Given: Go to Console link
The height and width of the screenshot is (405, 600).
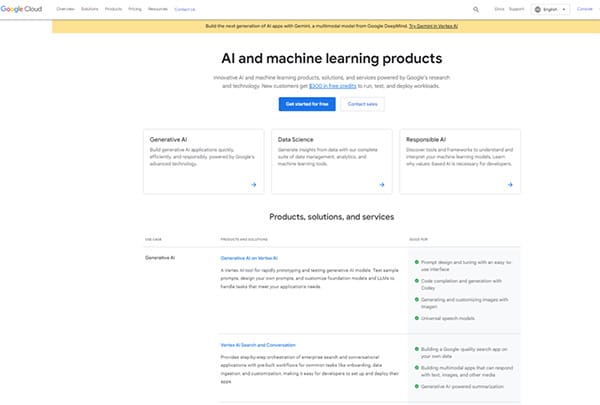Looking at the screenshot, I should click(x=584, y=9).
